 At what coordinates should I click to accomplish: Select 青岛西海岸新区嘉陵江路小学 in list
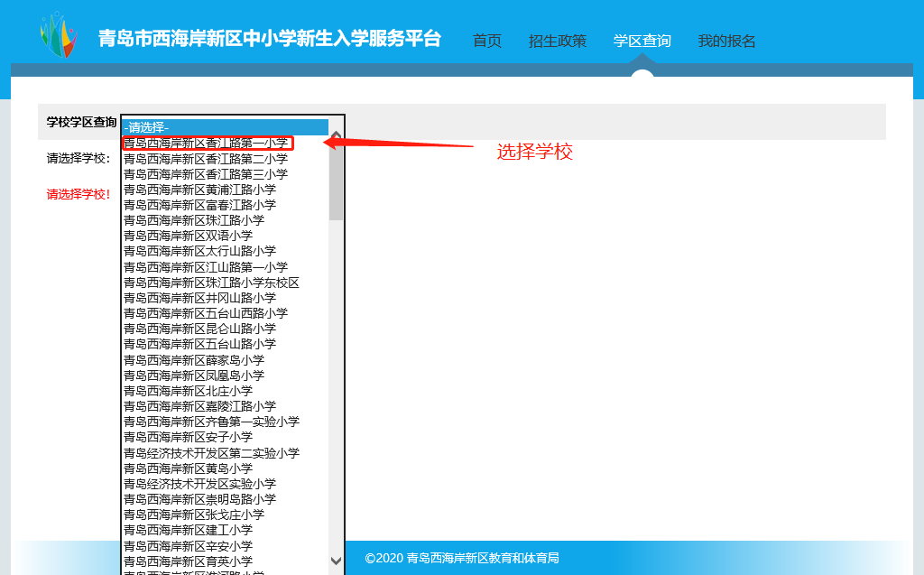tap(225, 405)
